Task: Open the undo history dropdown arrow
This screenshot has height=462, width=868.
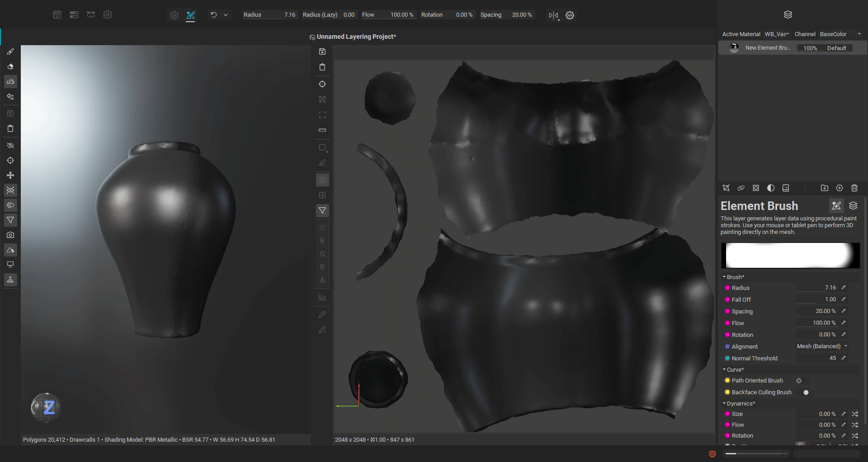Action: coord(226,15)
